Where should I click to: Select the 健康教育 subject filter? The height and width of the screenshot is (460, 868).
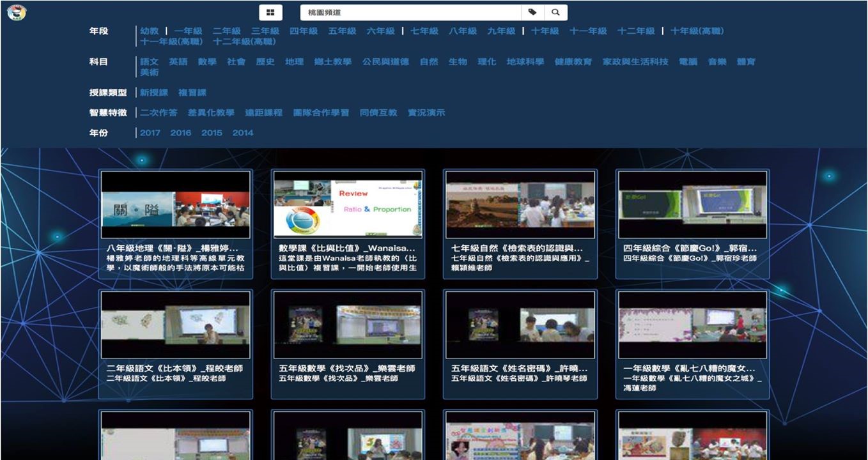[573, 62]
